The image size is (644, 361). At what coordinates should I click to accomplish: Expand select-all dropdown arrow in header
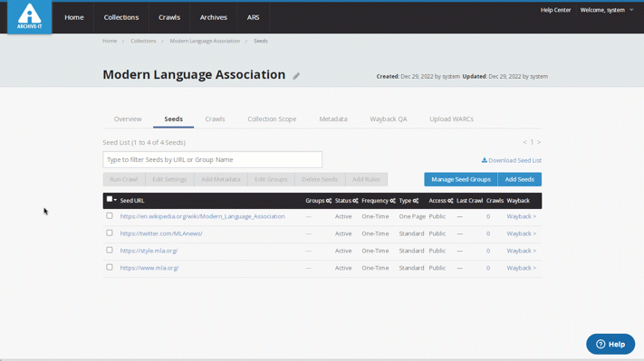tap(115, 200)
